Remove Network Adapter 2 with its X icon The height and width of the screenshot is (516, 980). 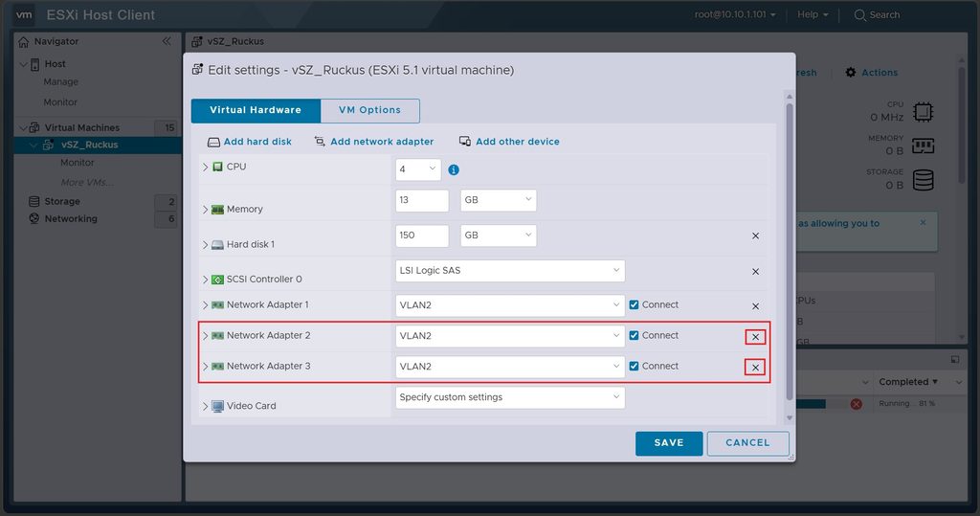pos(755,336)
